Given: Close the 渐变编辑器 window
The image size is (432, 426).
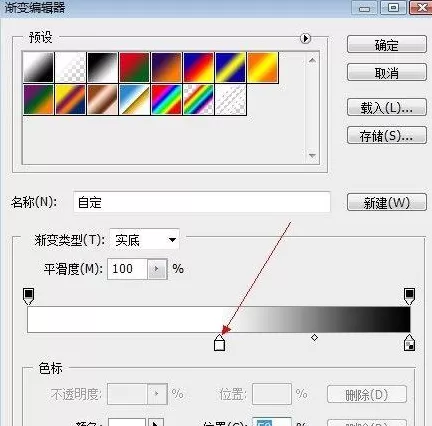Looking at the screenshot, I should click(421, 8).
